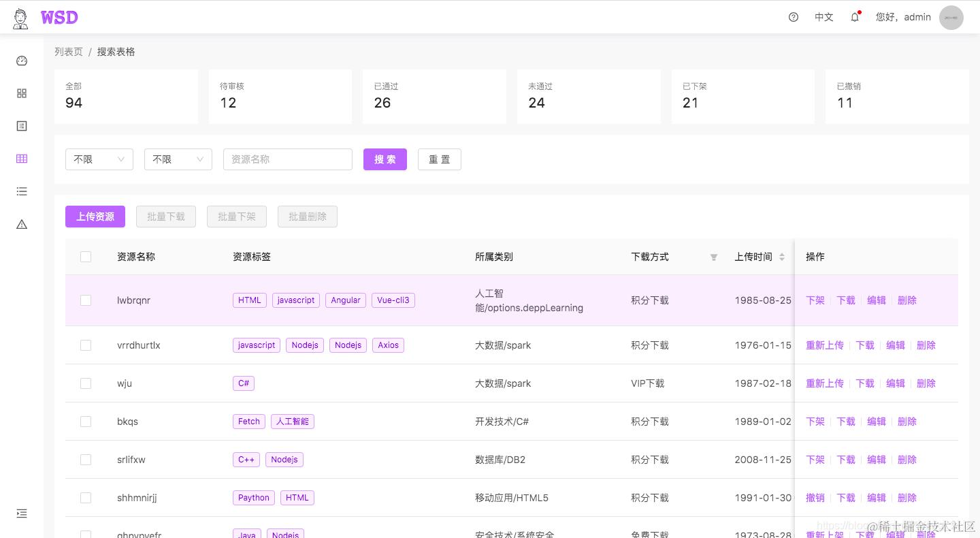This screenshot has width=980, height=538.
Task: Click the warning triangle icon in sidebar
Action: click(x=21, y=224)
